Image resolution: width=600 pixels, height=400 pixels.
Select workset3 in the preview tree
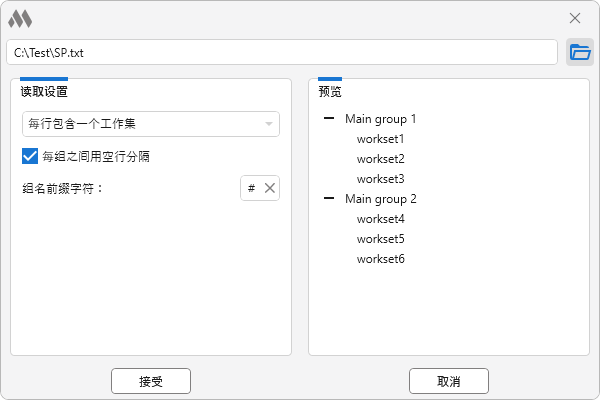click(380, 179)
